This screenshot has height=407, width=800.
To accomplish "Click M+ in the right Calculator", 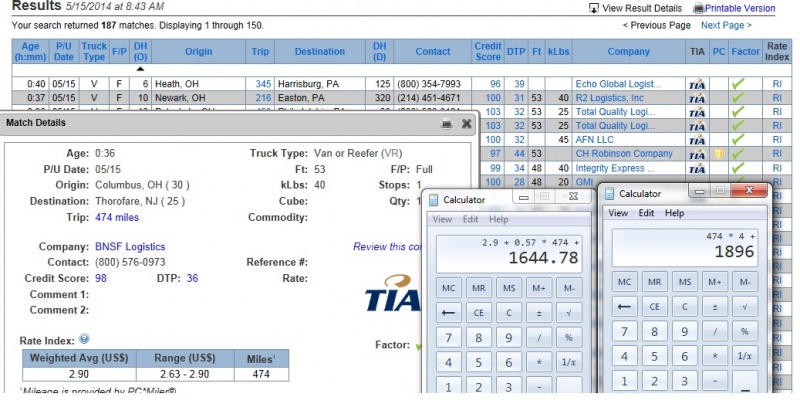I will [x=715, y=282].
